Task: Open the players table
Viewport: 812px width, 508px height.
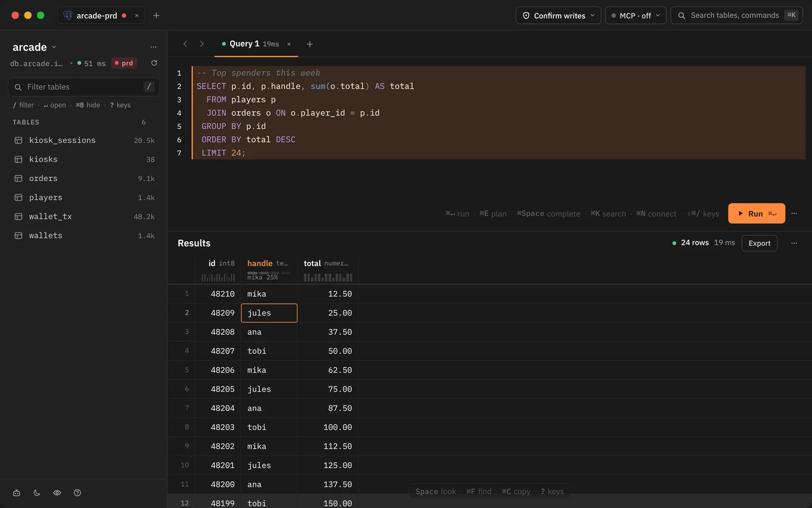Action: [84, 198]
